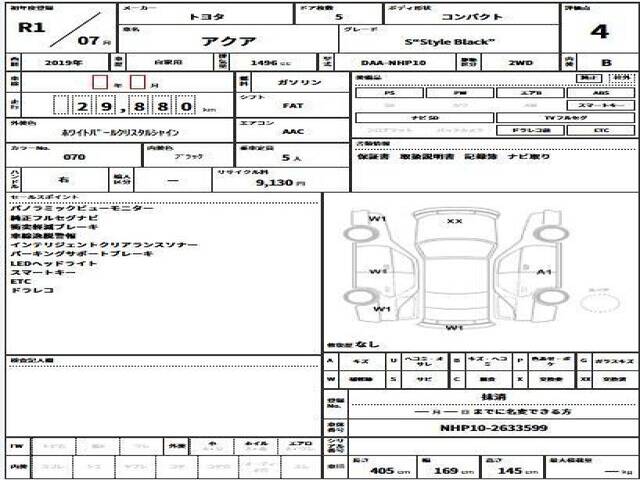Image resolution: width=640 pixels, height=480 pixels.
Task: Click the A1 damage mark
Action: pos(545,271)
